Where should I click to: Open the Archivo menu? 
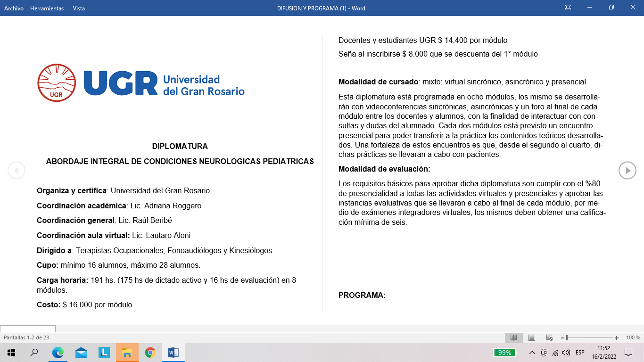click(x=14, y=8)
